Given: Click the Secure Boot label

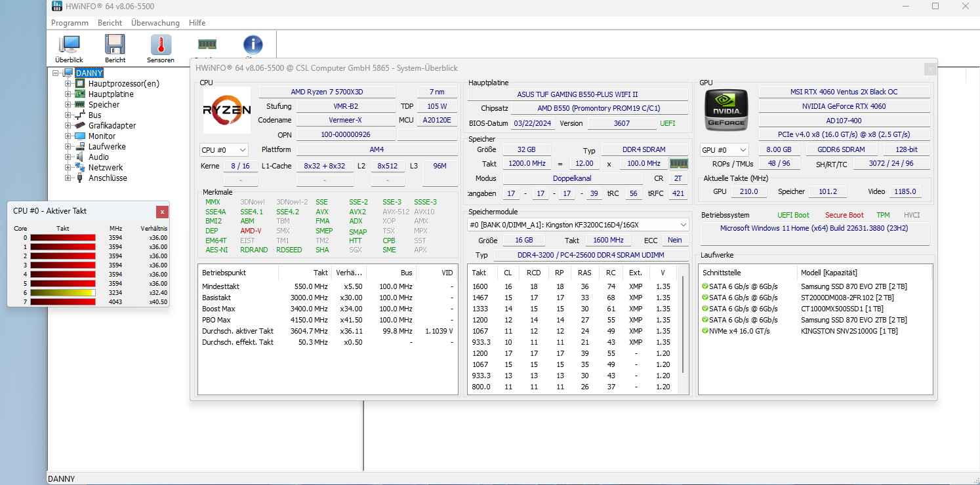Looking at the screenshot, I should (x=844, y=215).
